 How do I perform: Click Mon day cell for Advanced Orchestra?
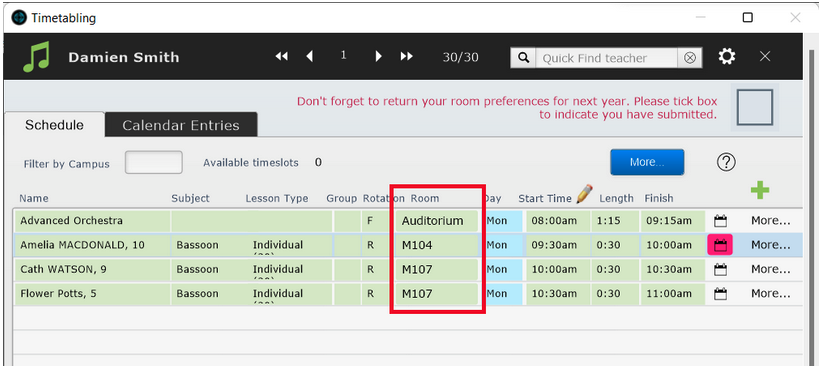[x=503, y=221]
